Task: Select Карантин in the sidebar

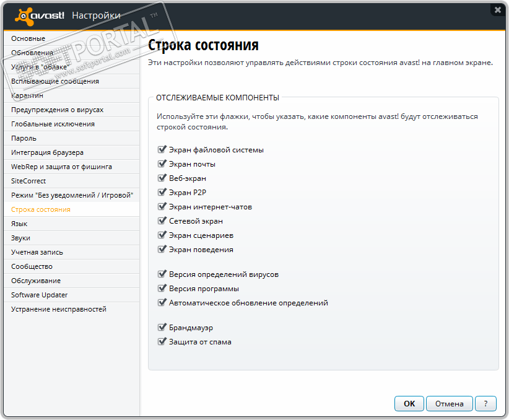Action: point(27,95)
